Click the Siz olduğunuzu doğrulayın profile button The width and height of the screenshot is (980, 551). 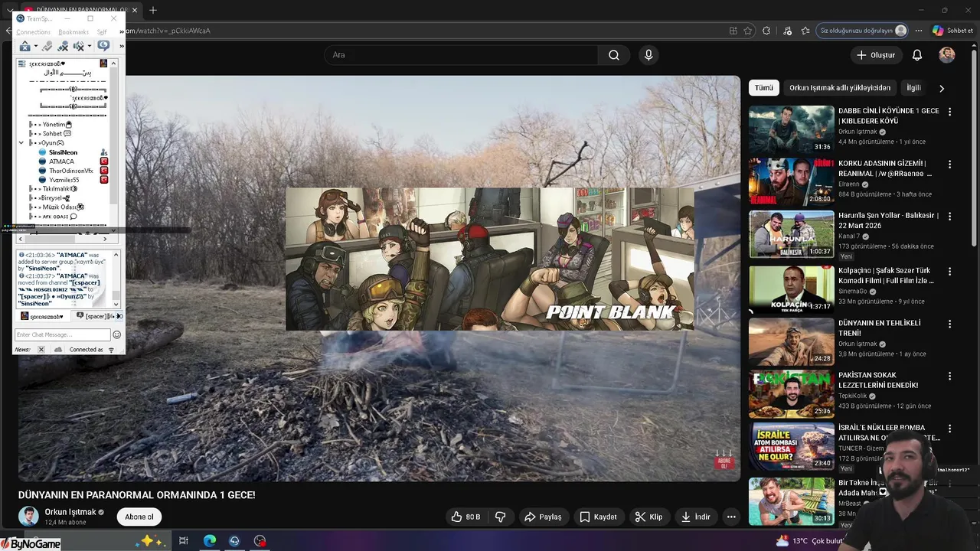(863, 31)
